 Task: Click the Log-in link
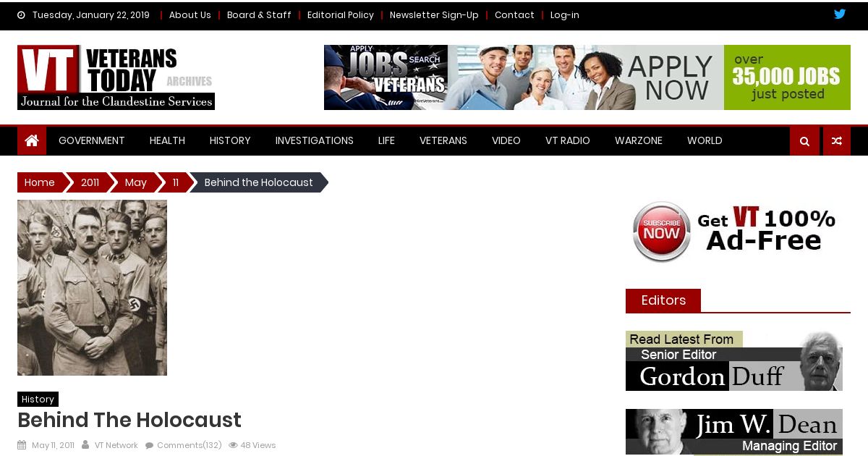(565, 15)
